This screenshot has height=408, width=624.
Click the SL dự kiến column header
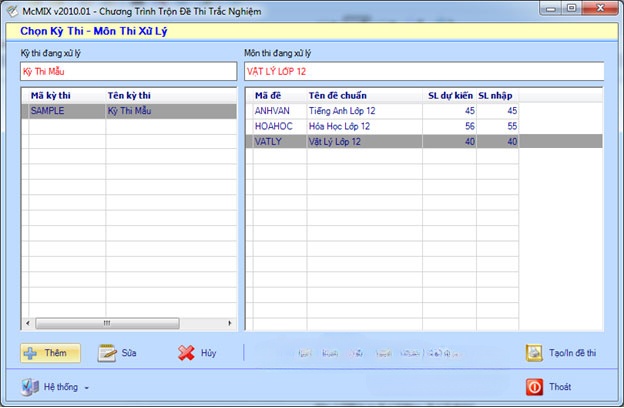coord(450,96)
